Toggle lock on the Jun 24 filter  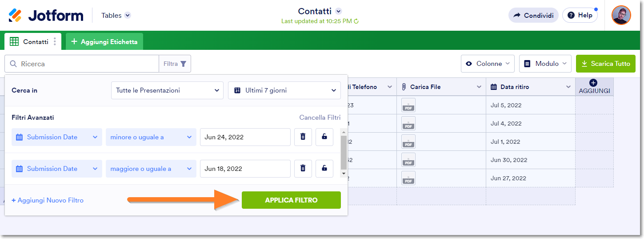(324, 137)
